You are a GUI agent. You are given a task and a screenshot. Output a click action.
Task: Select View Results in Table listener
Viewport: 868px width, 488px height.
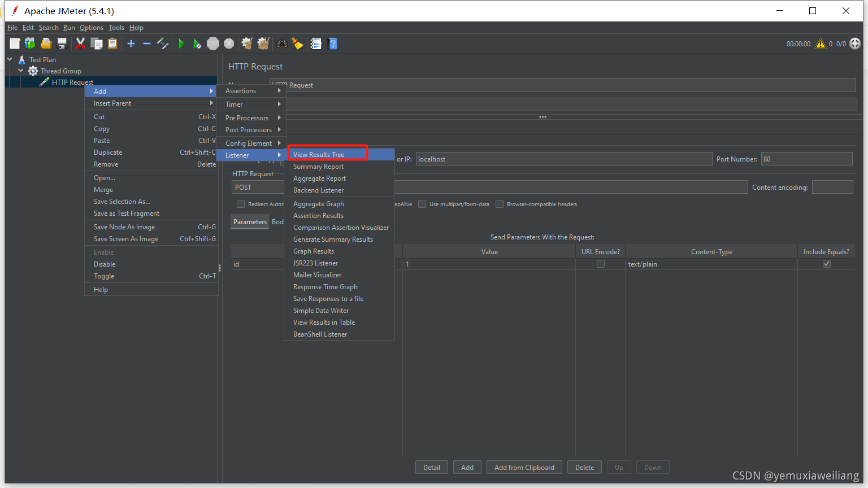pos(339,323)
